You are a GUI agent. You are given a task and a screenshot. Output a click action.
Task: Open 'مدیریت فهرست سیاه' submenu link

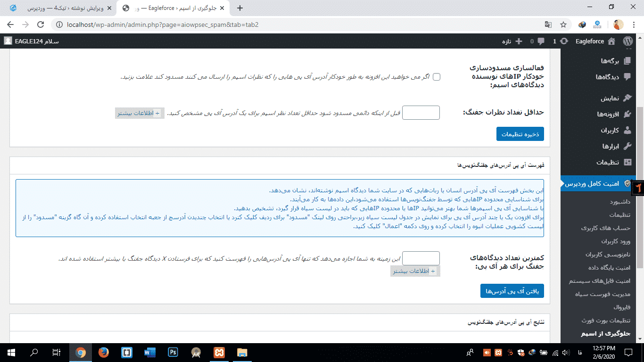(x=603, y=294)
